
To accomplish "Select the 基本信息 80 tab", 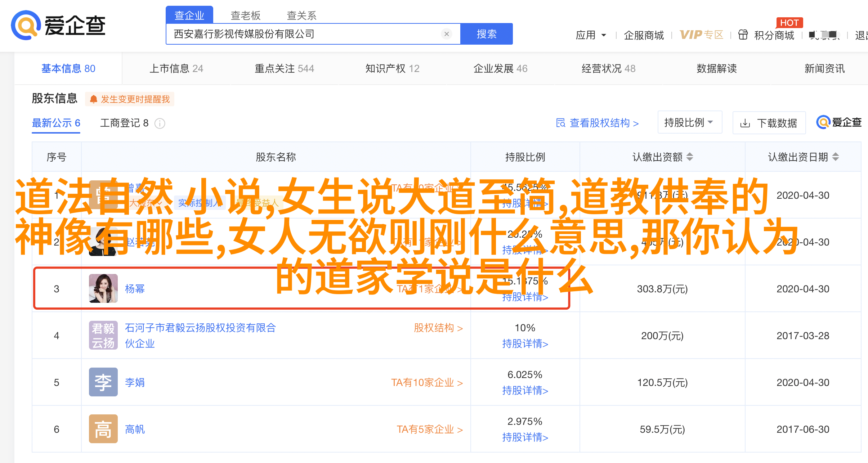I will tap(68, 68).
